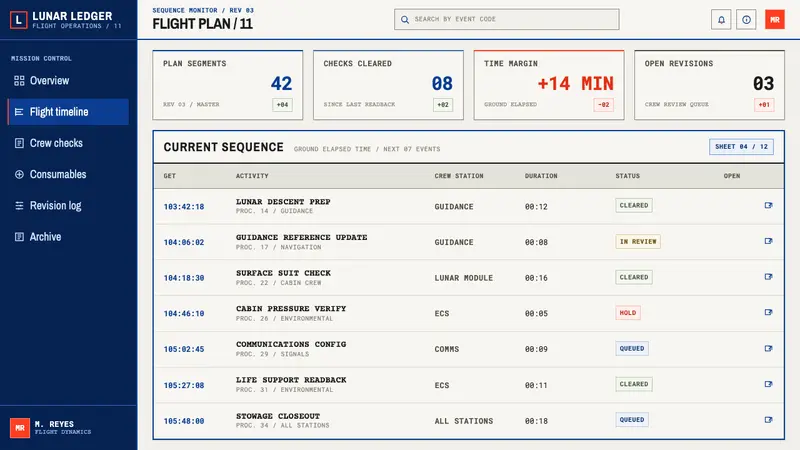Open the Checks Cleared card
The width and height of the screenshot is (800, 450).
pyautogui.click(x=388, y=85)
